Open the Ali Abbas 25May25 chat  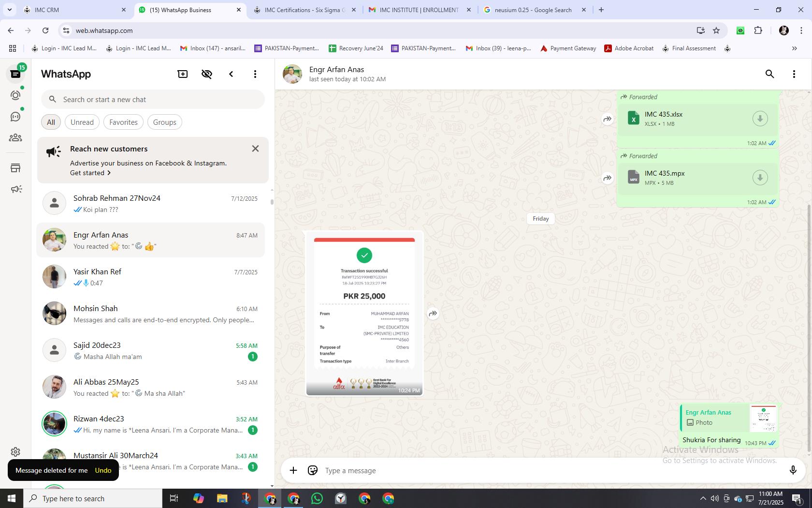point(151,388)
